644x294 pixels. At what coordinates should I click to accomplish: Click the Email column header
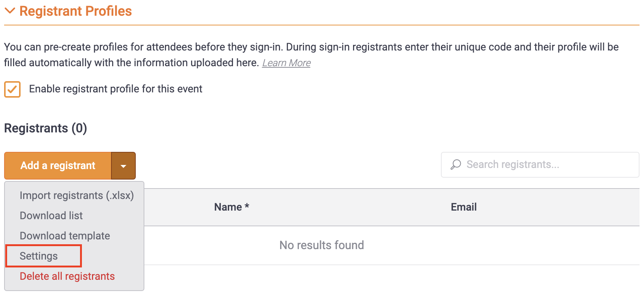[x=464, y=207]
